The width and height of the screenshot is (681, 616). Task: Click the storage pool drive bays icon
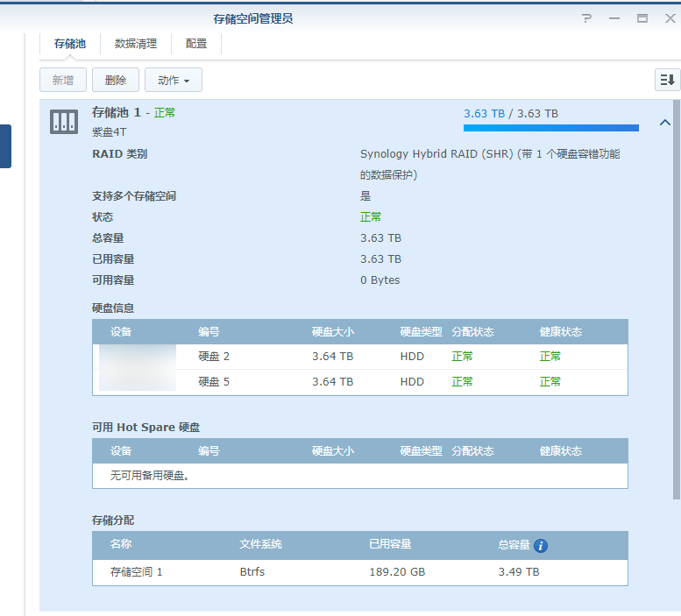64,122
